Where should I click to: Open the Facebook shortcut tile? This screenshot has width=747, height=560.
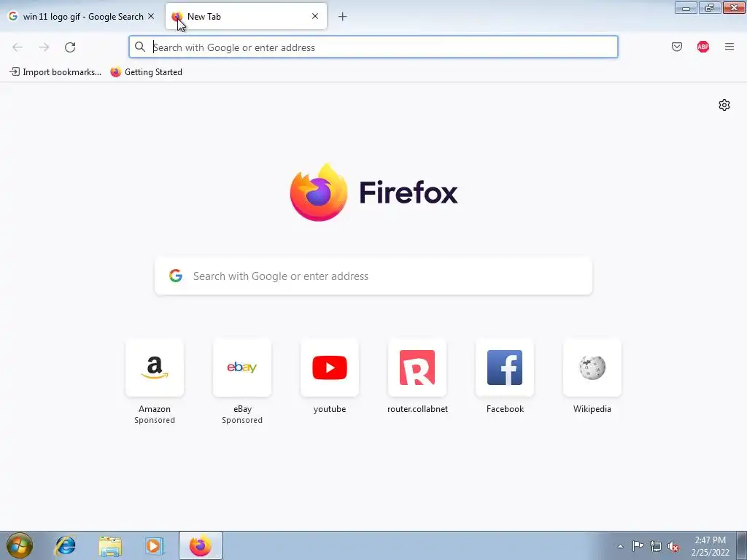[x=505, y=367]
